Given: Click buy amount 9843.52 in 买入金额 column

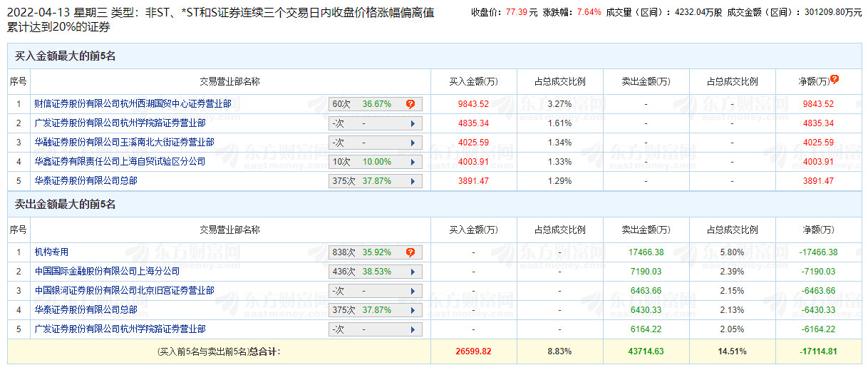Looking at the screenshot, I should coord(473,104).
